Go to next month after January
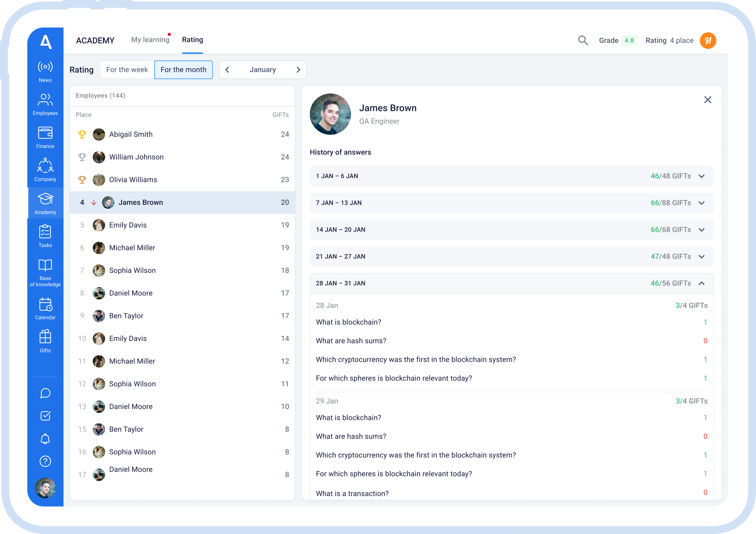The image size is (756, 534). pyautogui.click(x=298, y=70)
